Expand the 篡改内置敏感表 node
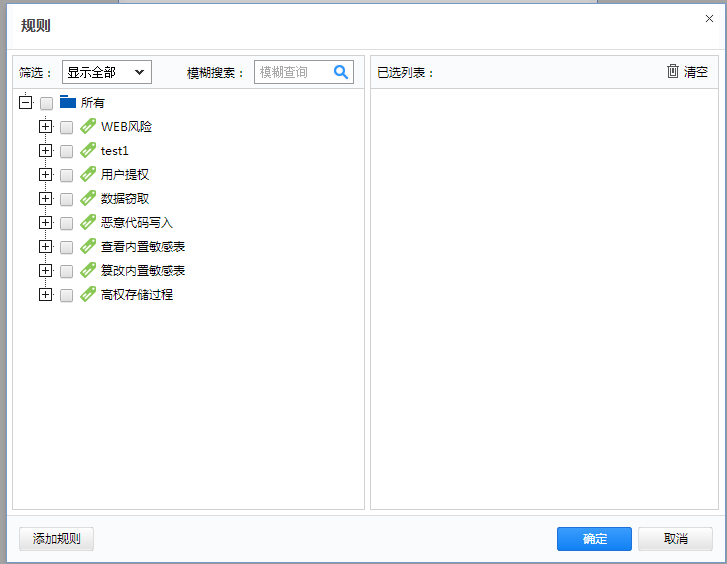727x564 pixels. tap(45, 270)
